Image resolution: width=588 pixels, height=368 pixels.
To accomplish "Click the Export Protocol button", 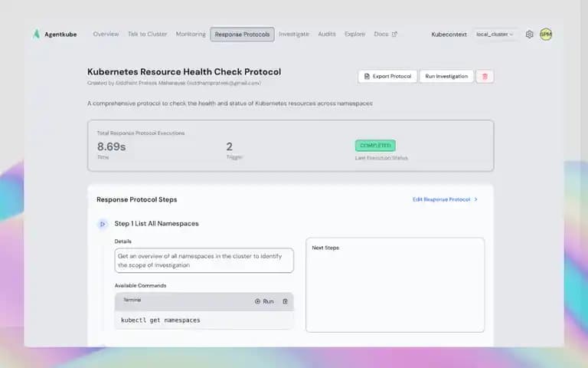I will [387, 76].
